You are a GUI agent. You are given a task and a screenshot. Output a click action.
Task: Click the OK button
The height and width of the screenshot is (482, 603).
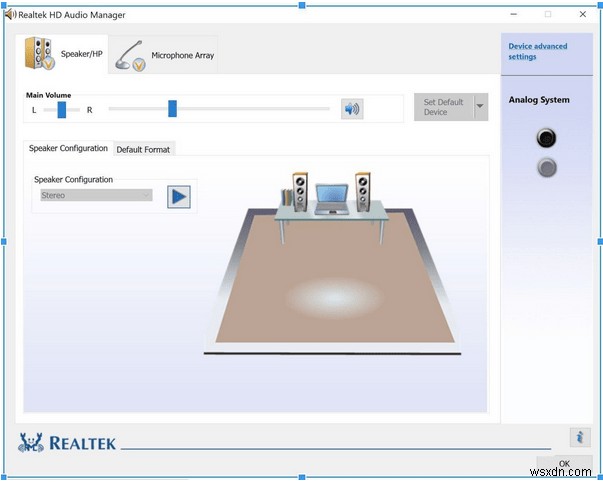pyautogui.click(x=564, y=464)
